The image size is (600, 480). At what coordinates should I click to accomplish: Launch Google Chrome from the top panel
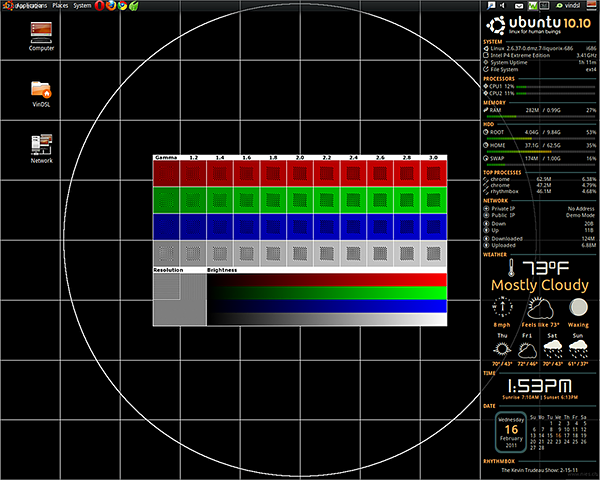click(x=121, y=5)
